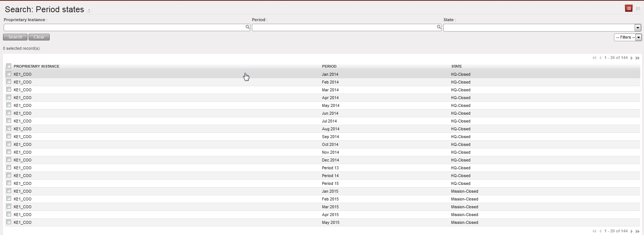Click HQ-Closed state in the Jun 2014 row
Screen dimensions: 644x235
tap(461, 113)
